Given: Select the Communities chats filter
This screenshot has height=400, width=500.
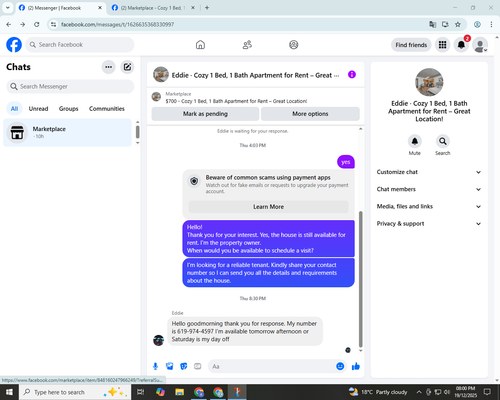Looking at the screenshot, I should pos(107,109).
